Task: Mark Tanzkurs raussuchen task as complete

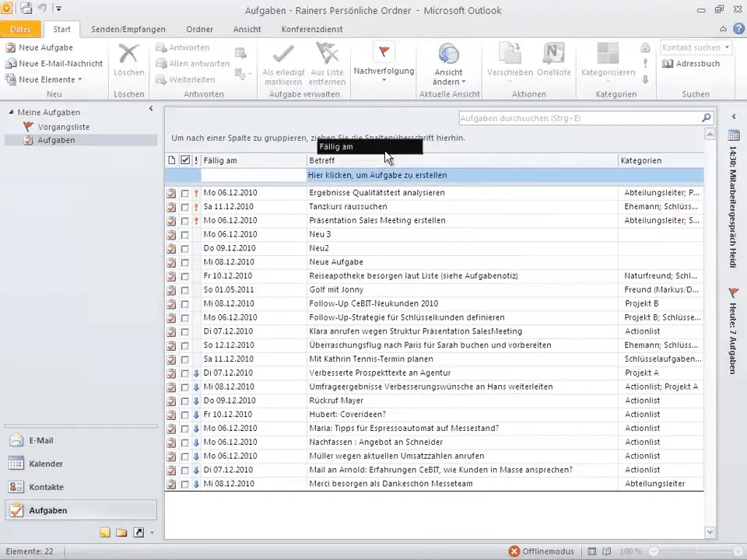Action: 185,207
